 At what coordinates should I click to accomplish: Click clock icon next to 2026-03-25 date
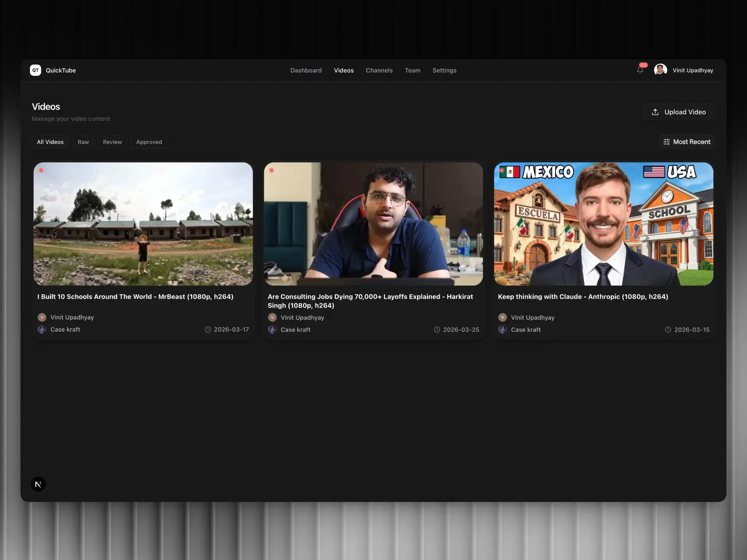click(x=437, y=329)
